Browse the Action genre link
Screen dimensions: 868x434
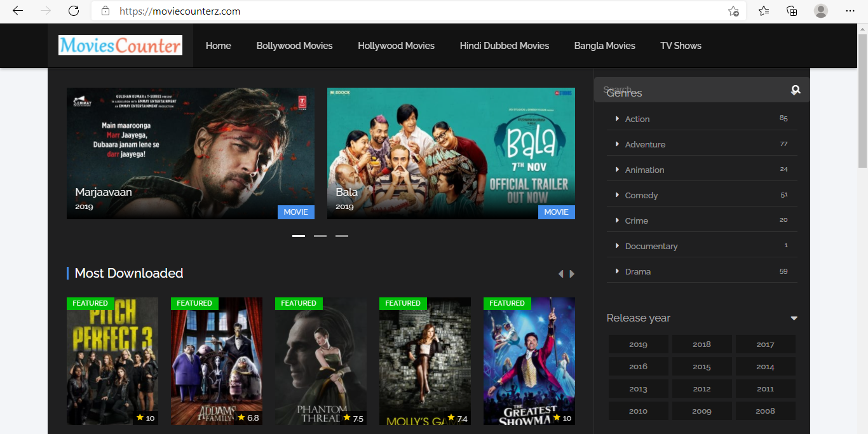(637, 119)
